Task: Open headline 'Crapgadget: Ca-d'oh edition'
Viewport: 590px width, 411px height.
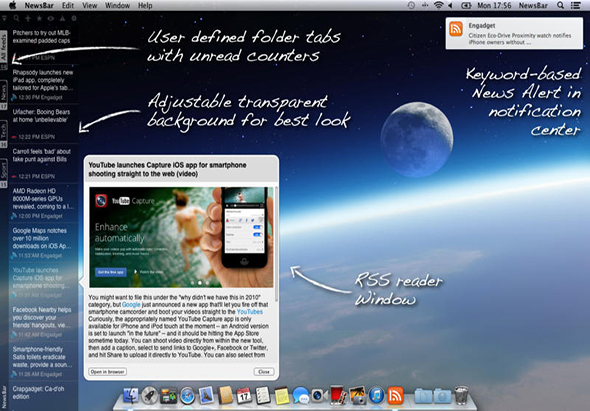Action: [38, 393]
